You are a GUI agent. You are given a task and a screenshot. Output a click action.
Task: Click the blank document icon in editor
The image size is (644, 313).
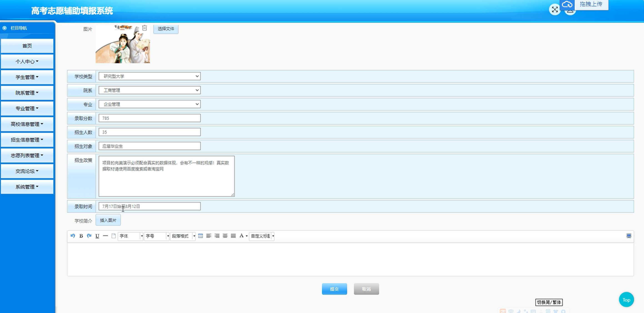point(113,236)
